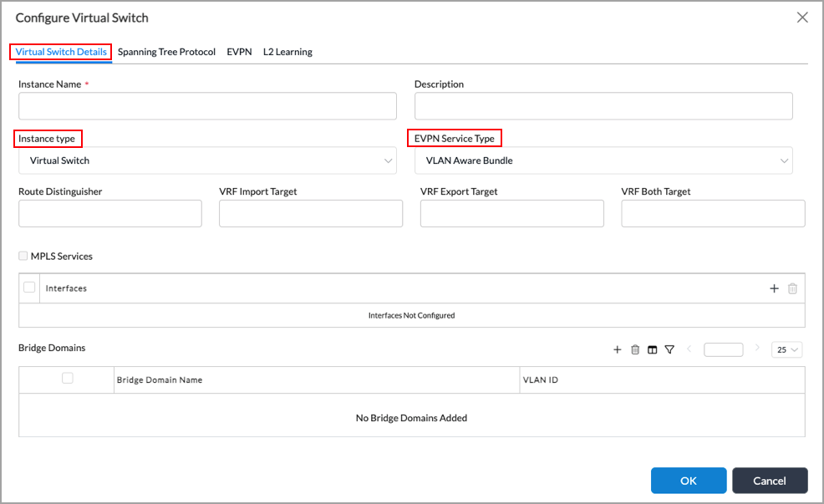Click the OK button
The height and width of the screenshot is (504, 824).
click(688, 481)
